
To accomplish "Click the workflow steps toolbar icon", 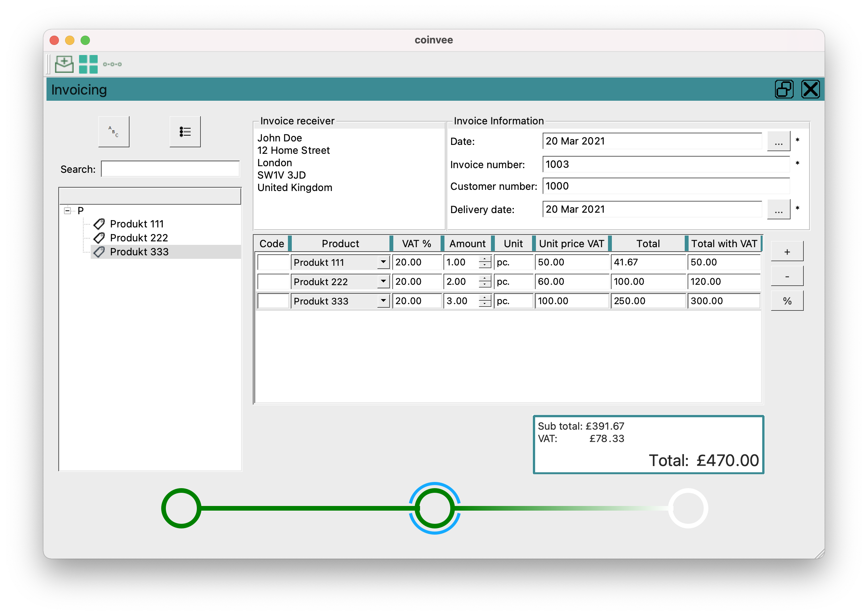I will pyautogui.click(x=112, y=64).
